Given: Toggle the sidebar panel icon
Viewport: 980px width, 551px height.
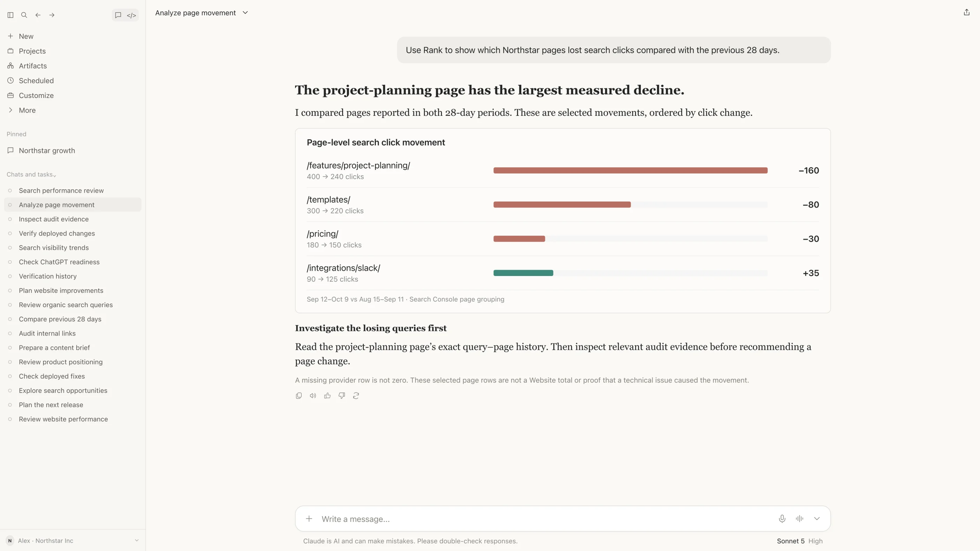Looking at the screenshot, I should coord(10,15).
